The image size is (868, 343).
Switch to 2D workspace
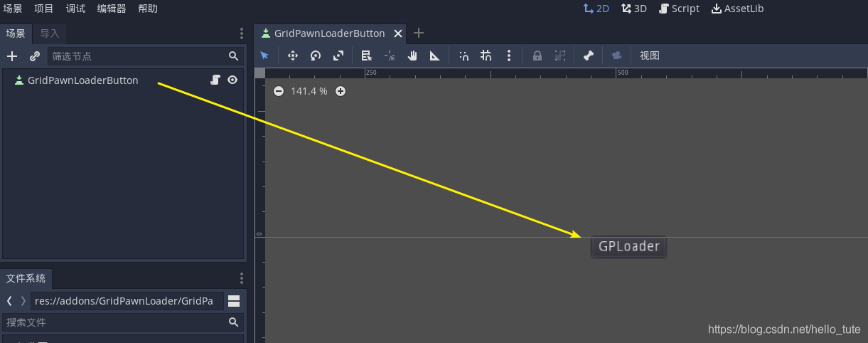tap(596, 9)
